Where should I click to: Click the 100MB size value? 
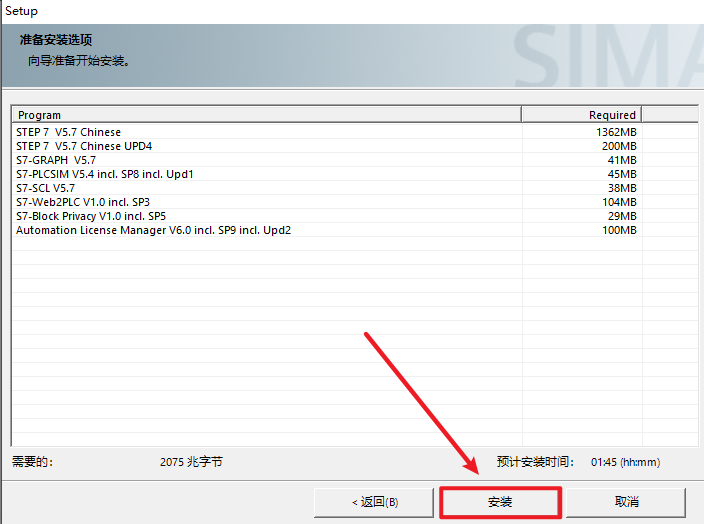tap(619, 230)
